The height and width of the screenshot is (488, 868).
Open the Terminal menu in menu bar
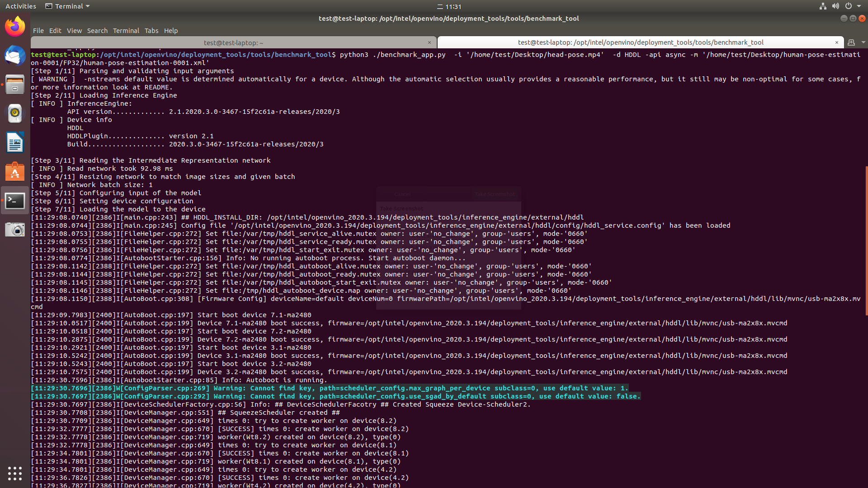pyautogui.click(x=126, y=31)
